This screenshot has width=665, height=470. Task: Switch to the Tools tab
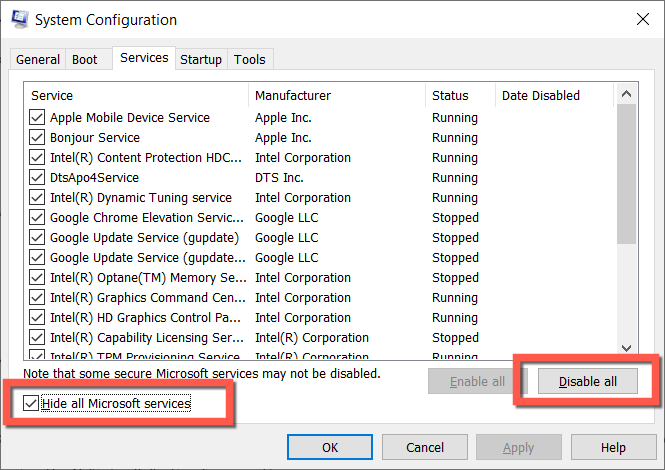[249, 60]
